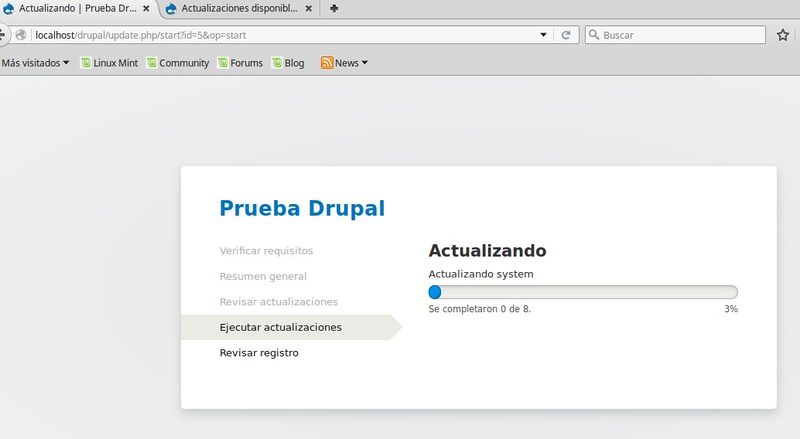
Task: Select the 'Revisar registro' step
Action: click(x=259, y=353)
